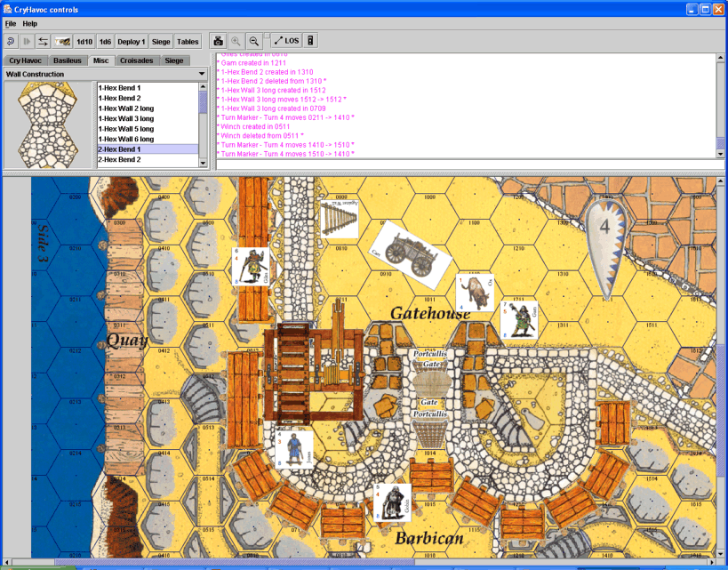The image size is (728, 570).
Task: Switch to the Siege pieces tab
Action: coord(174,60)
